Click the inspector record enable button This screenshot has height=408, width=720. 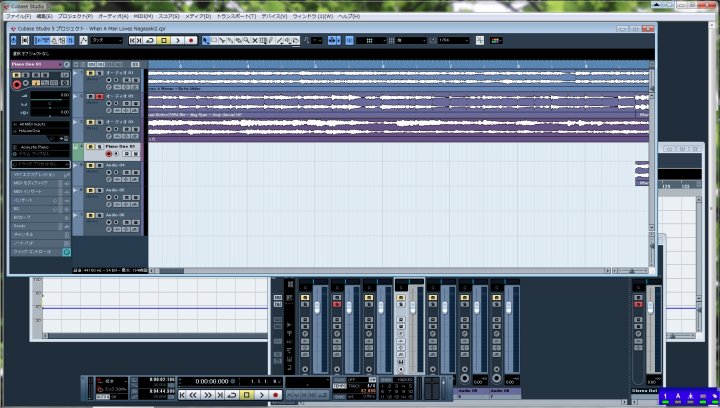coord(17,84)
